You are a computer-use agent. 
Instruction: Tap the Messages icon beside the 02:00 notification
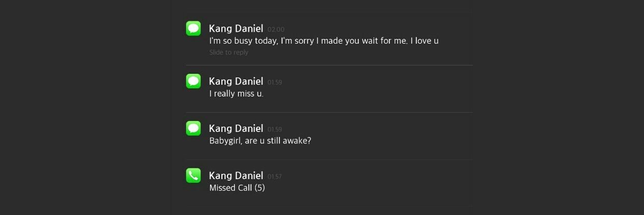(x=193, y=29)
